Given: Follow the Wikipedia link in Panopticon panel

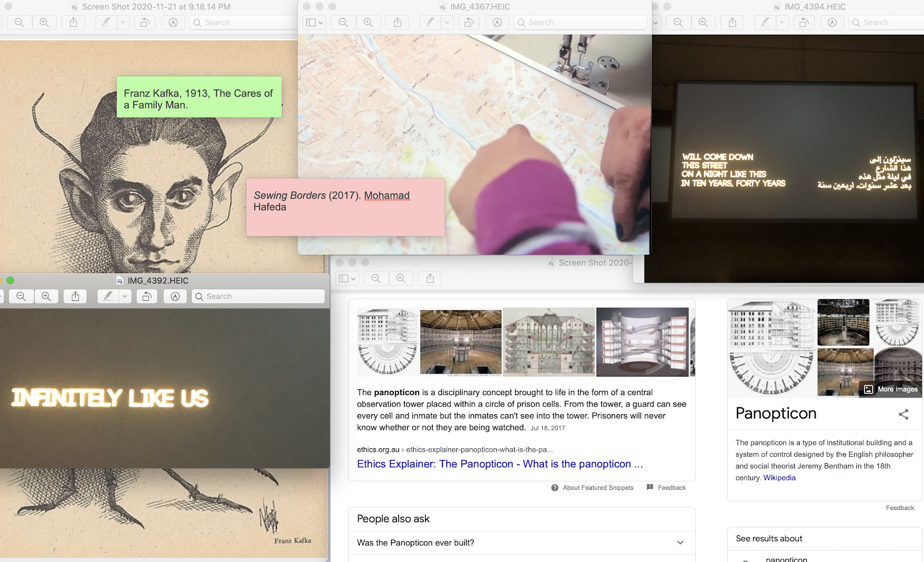Looking at the screenshot, I should [779, 478].
